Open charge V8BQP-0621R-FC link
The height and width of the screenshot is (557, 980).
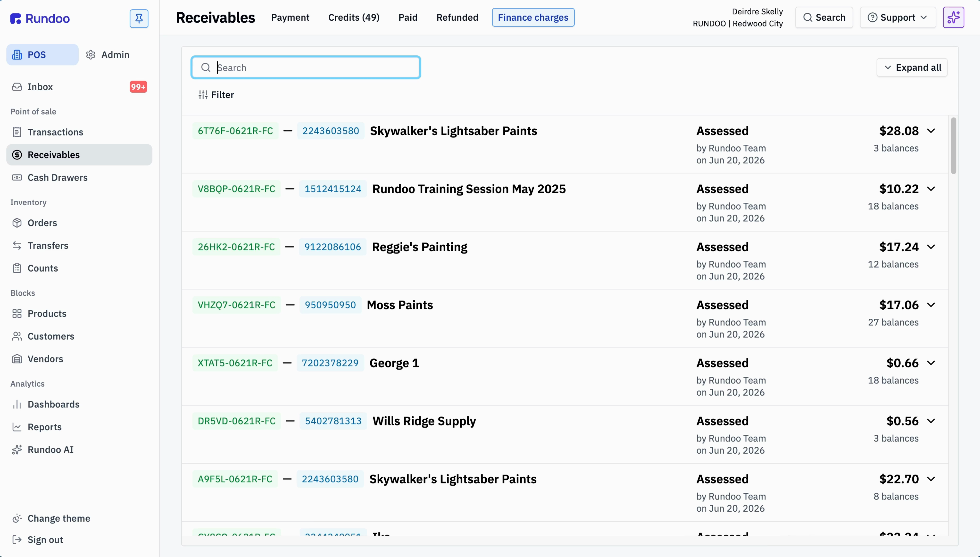pyautogui.click(x=236, y=189)
